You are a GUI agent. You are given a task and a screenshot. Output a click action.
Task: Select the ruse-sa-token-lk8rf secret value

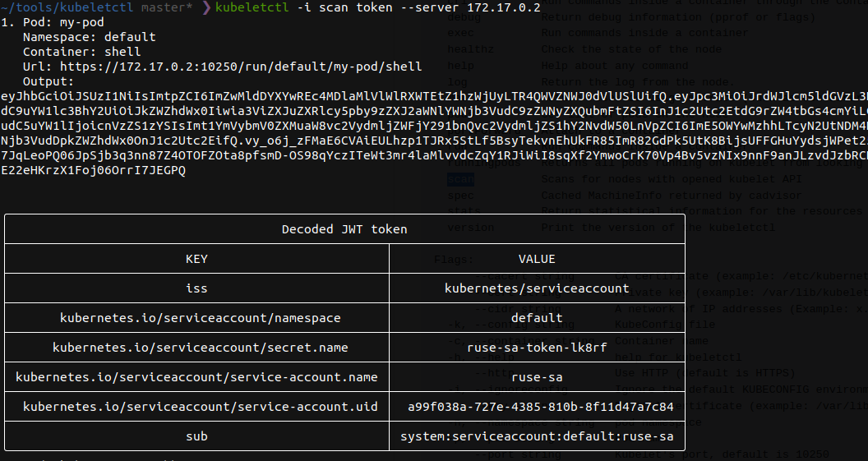click(x=537, y=348)
